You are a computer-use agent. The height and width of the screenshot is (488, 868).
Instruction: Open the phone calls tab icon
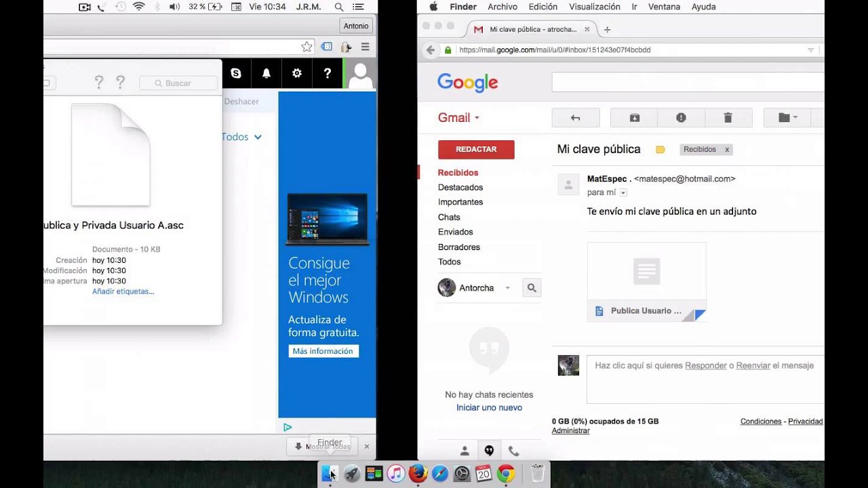coord(513,451)
